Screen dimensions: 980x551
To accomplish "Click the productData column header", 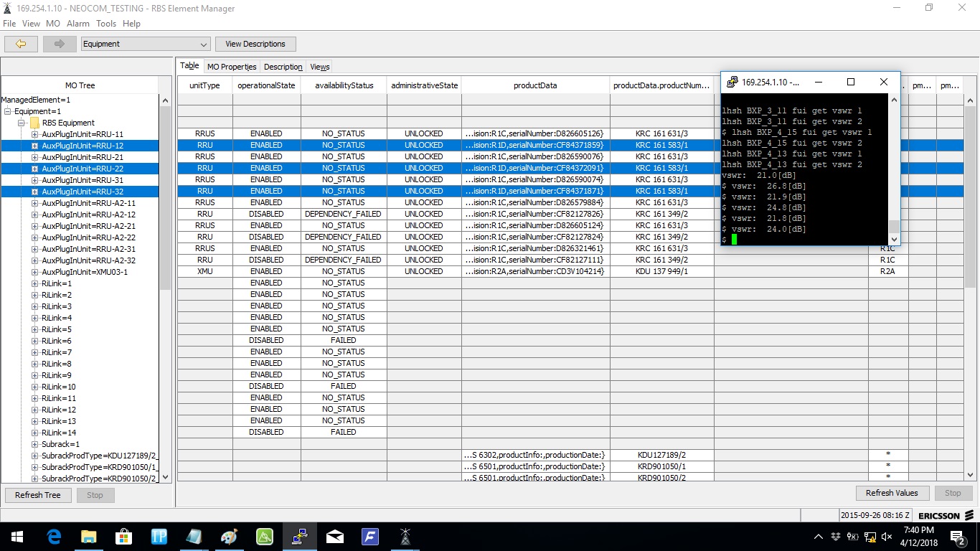I will pyautogui.click(x=535, y=85).
